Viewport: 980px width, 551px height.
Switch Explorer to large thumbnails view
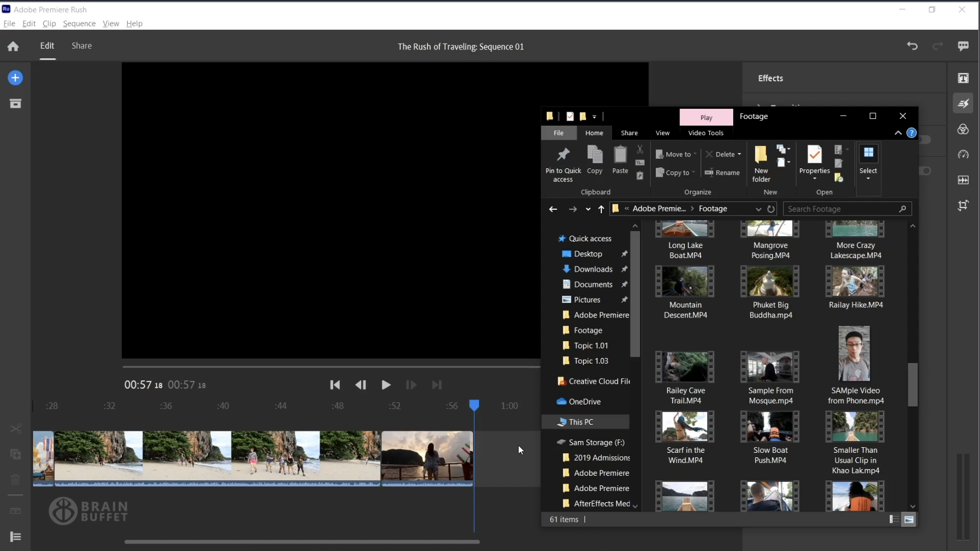tap(909, 520)
